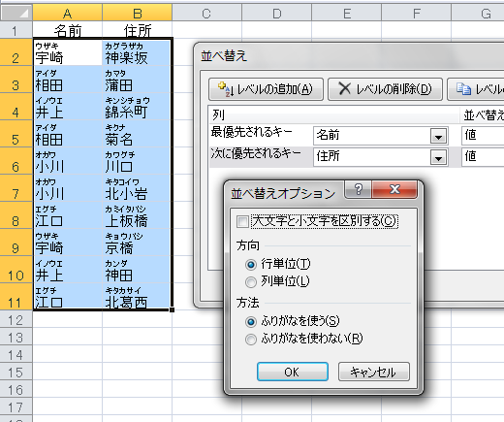
Task: Click cell containing 蒲田
Action: point(137,80)
